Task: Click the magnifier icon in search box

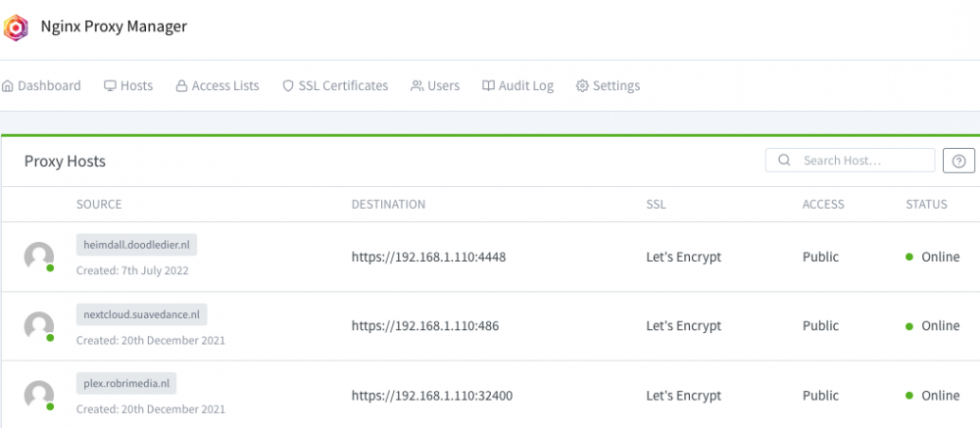Action: click(x=784, y=160)
